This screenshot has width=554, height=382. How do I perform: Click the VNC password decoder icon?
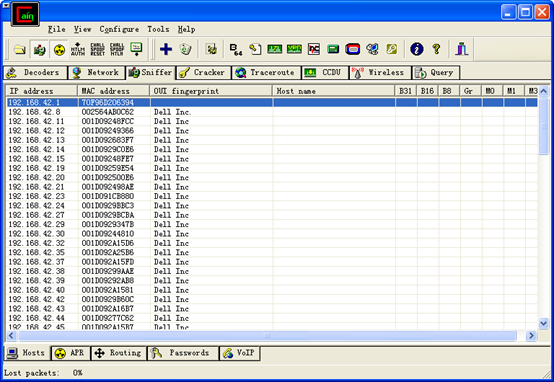pos(314,49)
